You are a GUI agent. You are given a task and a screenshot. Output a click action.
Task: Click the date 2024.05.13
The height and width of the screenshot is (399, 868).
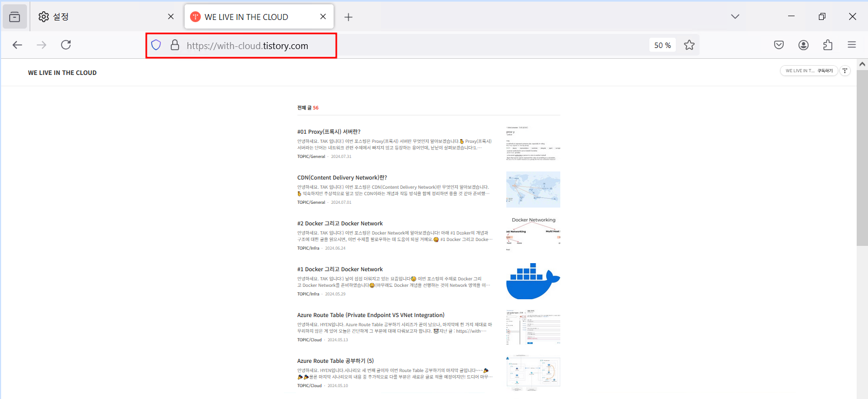coord(338,340)
